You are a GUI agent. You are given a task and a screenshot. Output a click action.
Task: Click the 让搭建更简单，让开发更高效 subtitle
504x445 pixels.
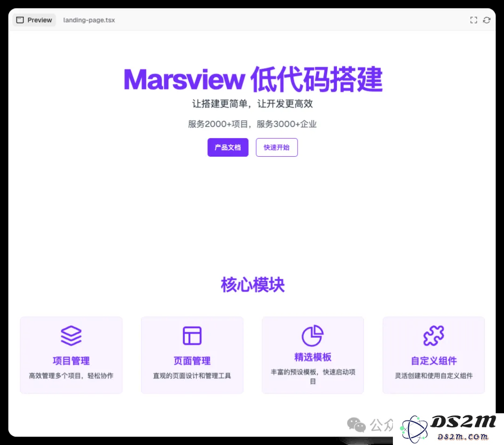pyautogui.click(x=252, y=104)
